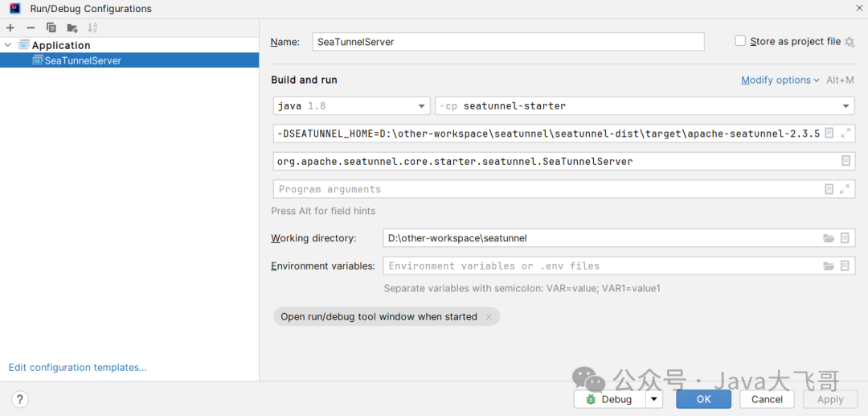Viewport: 868px width, 416px height.
Task: Add a new run configuration
Action: pos(10,27)
